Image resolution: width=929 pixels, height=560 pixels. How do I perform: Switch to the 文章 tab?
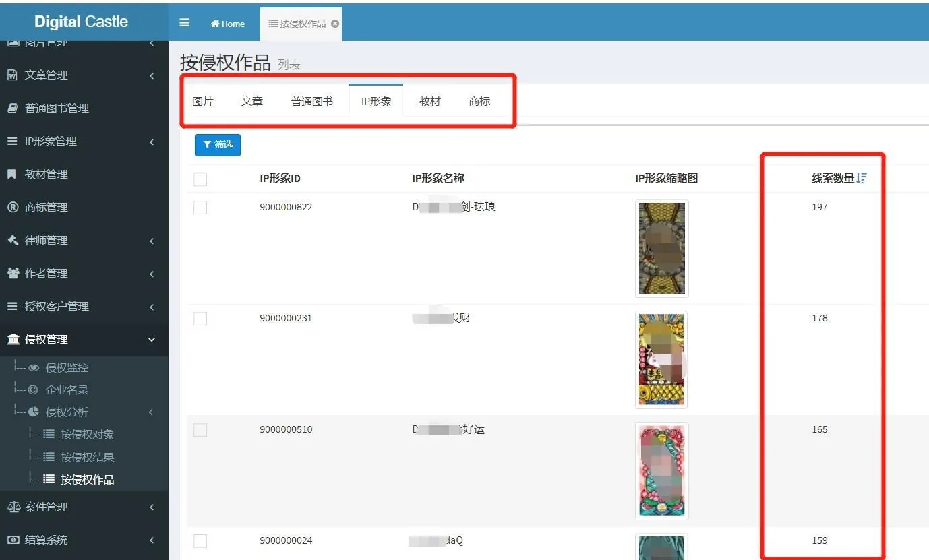coord(252,101)
